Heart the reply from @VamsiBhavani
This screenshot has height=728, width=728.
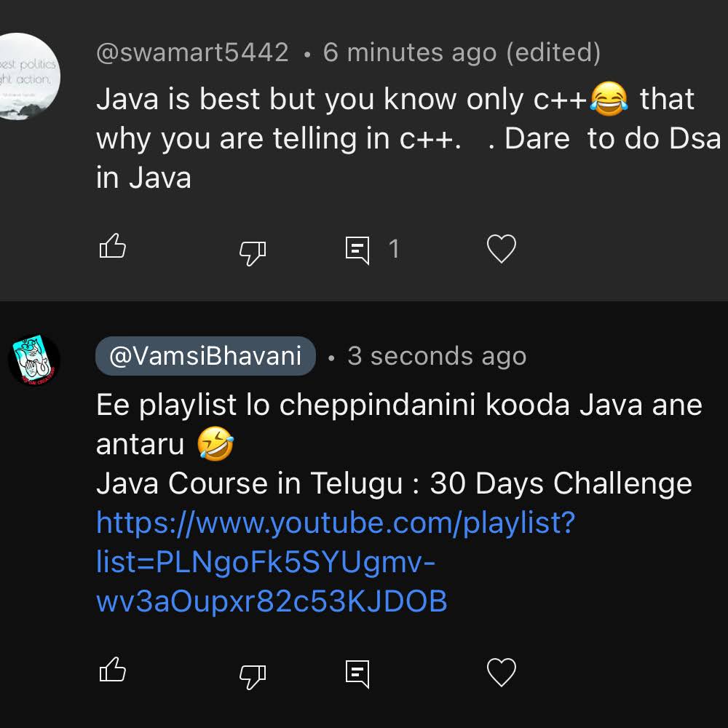pyautogui.click(x=501, y=672)
